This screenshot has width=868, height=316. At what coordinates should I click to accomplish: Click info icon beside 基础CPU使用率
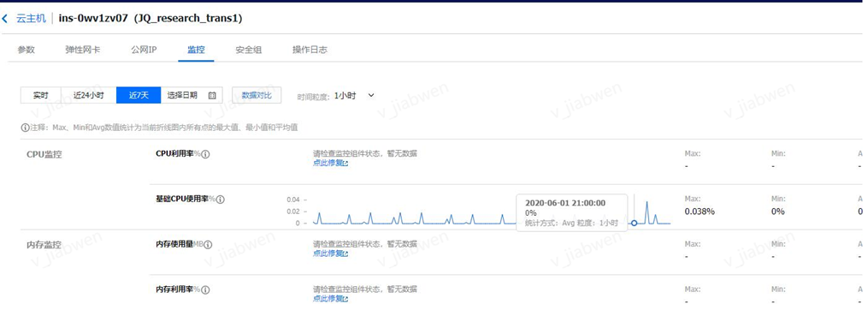[221, 199]
